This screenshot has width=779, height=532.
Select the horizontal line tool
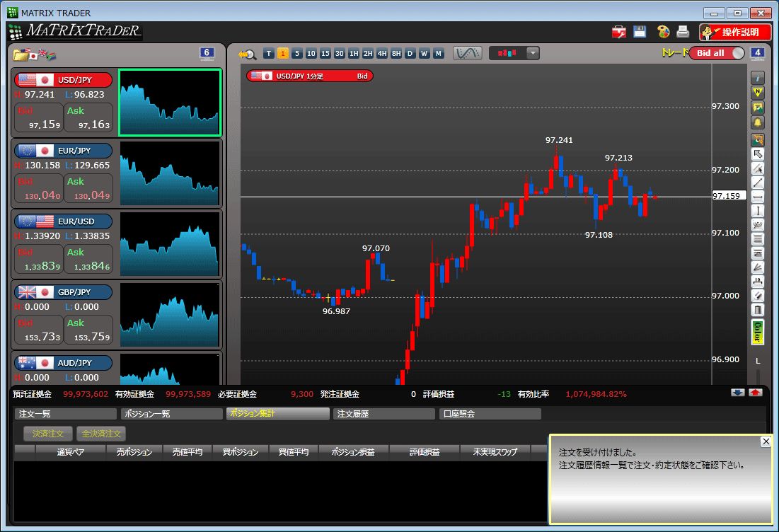point(757,197)
